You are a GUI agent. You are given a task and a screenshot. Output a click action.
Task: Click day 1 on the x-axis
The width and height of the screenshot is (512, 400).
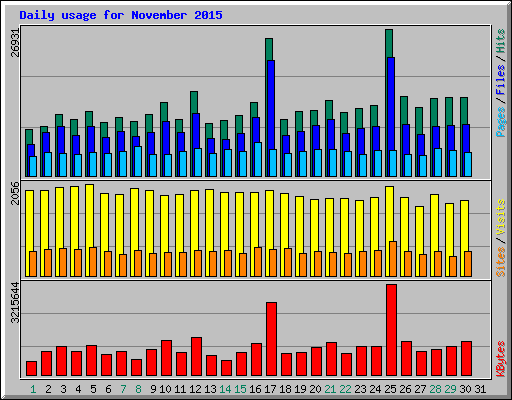pos(33,389)
